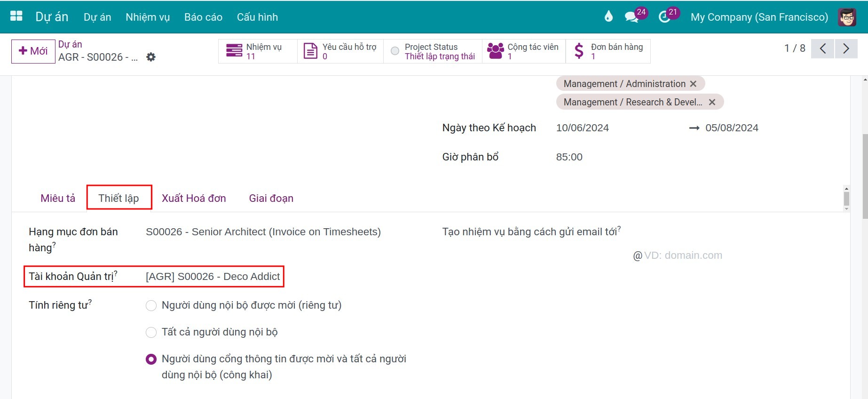This screenshot has width=868, height=399.
Task: Open Yêu cầu hỗ trợ stat button
Action: [340, 51]
